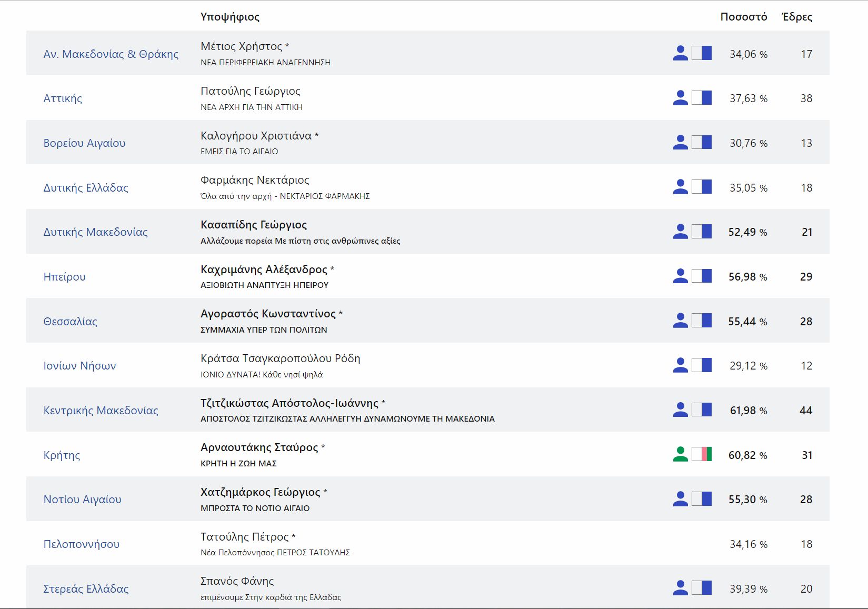The image size is (868, 609).
Task: Select candidate name Πατούλης Γεώργιος
Action: [x=251, y=91]
